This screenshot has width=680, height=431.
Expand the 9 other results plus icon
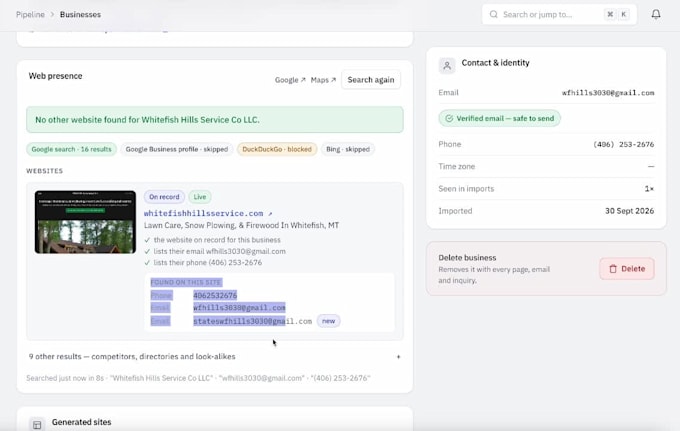click(x=398, y=357)
